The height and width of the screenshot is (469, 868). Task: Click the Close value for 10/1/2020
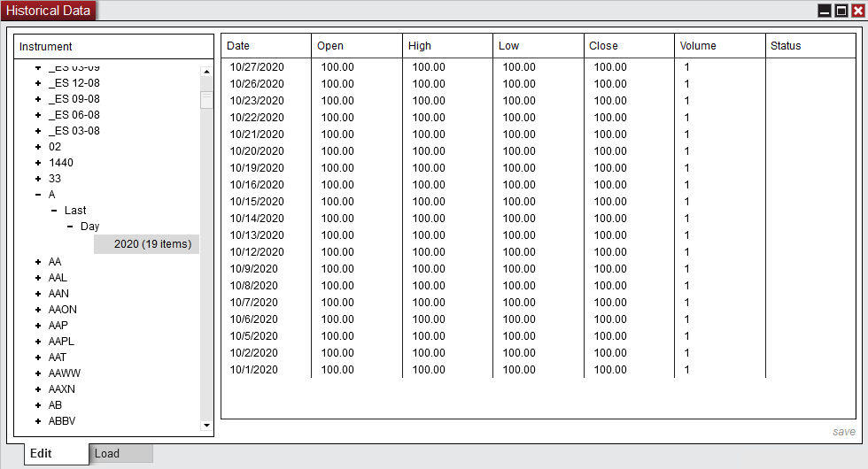coord(610,370)
